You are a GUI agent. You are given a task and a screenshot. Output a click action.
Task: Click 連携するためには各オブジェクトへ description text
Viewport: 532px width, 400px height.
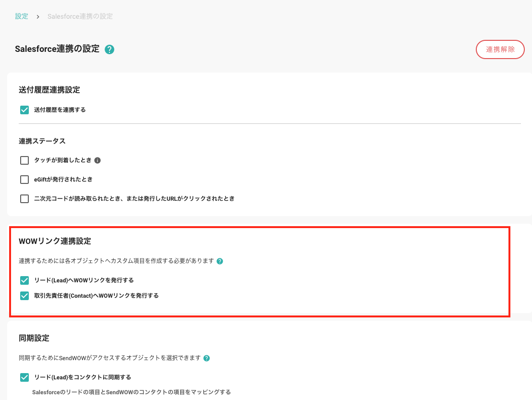116,261
